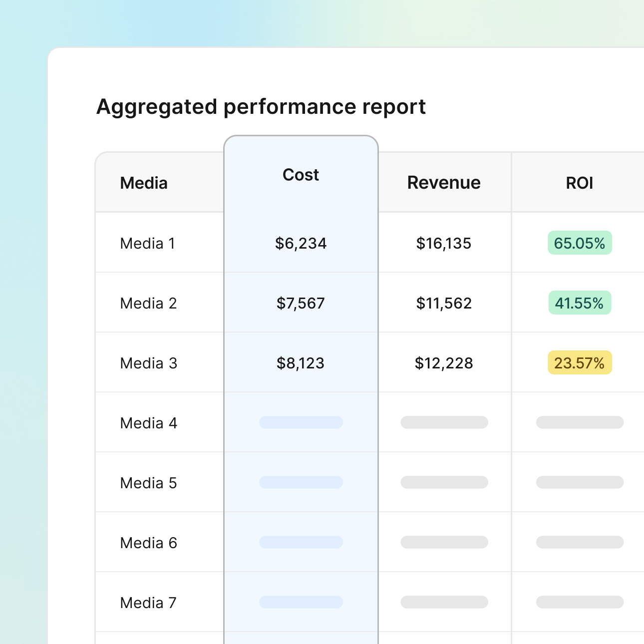Click the green 41.55% ROI badge
Screen dimensions: 644x644
[579, 303]
